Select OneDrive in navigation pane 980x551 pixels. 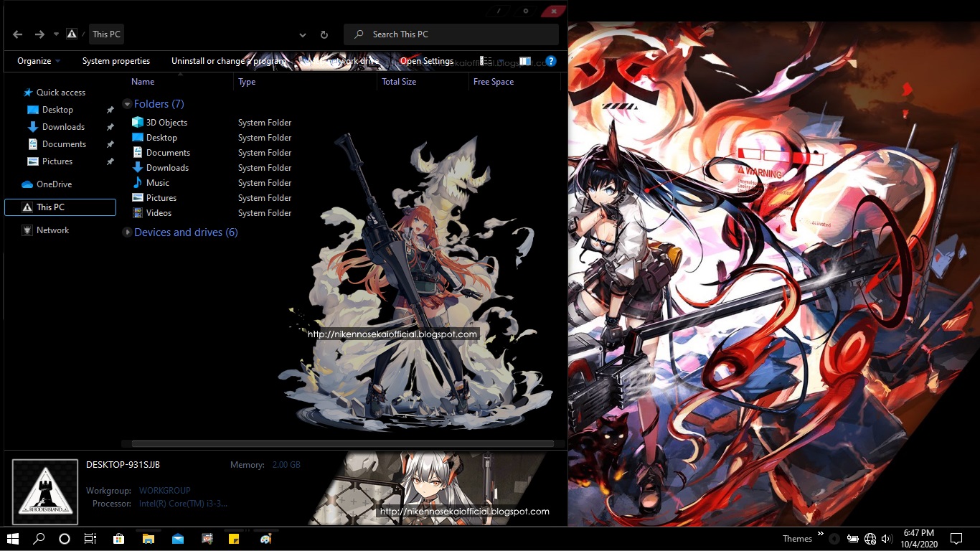54,184
